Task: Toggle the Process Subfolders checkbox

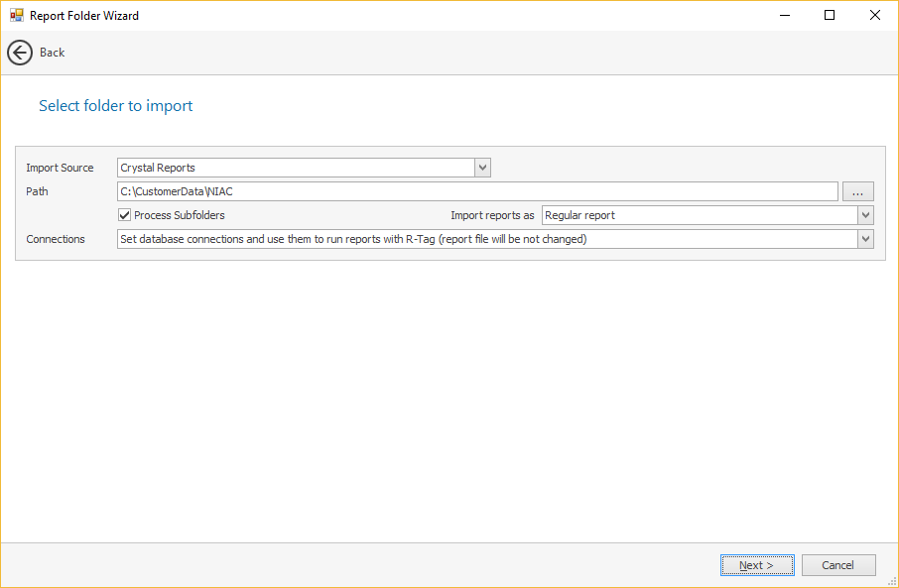Action: pyautogui.click(x=125, y=215)
